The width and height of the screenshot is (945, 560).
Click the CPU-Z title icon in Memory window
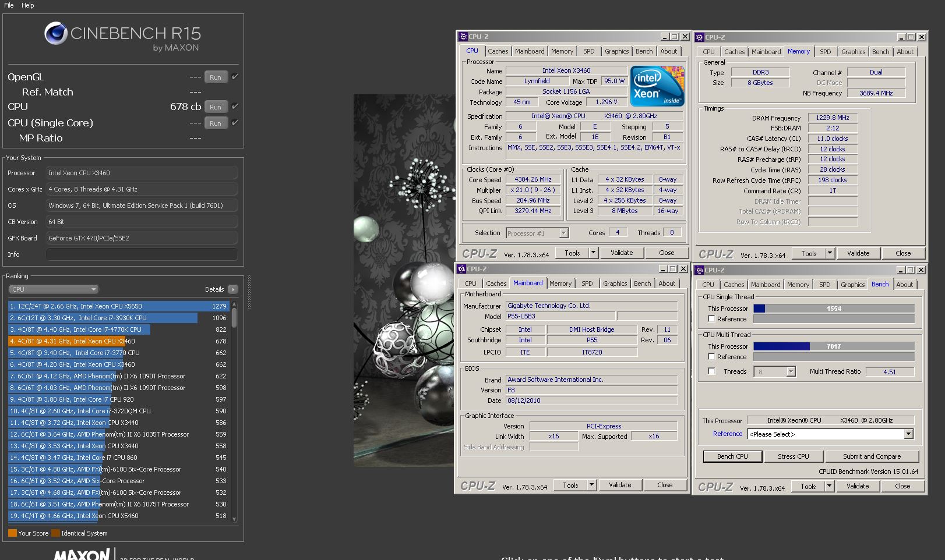(x=700, y=37)
